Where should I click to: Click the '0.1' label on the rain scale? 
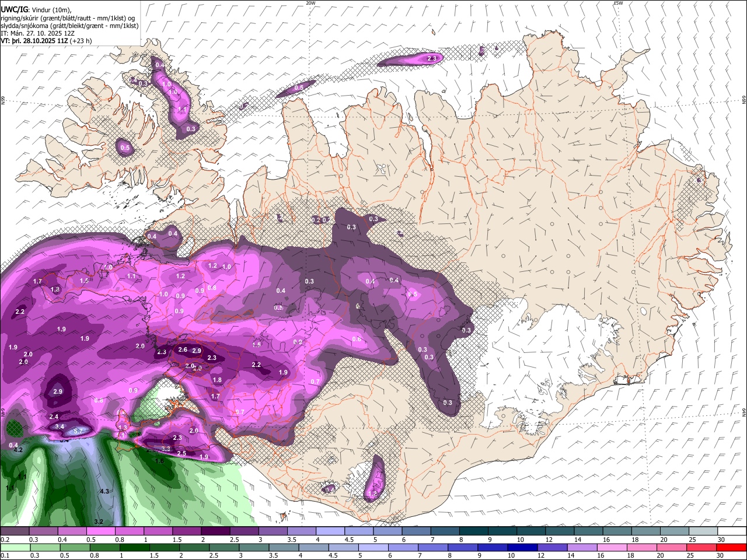coord(5,555)
